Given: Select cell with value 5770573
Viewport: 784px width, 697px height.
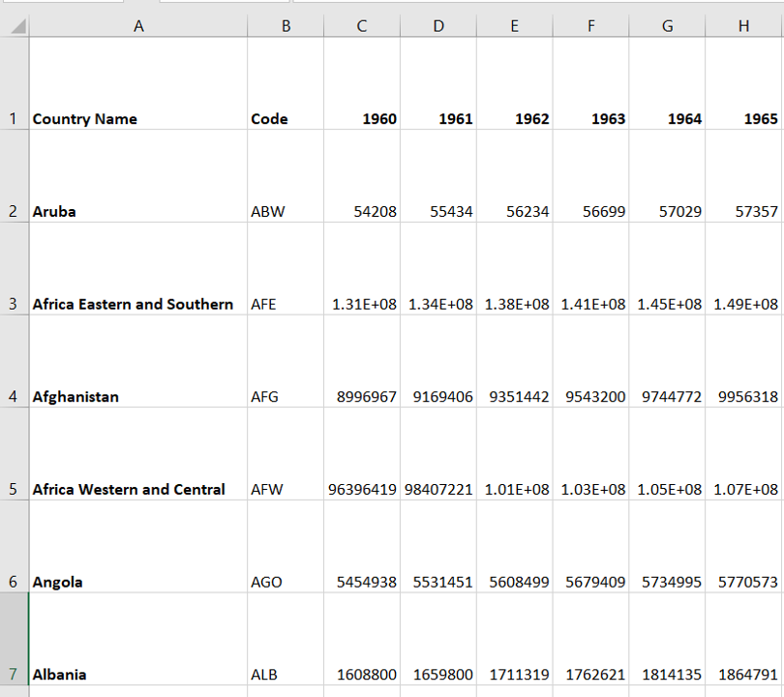Looking at the screenshot, I should pyautogui.click(x=743, y=547).
